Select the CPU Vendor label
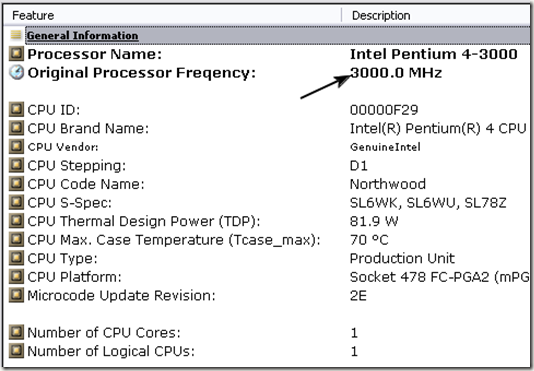Screen dimensions: 534x371 pos(63,147)
